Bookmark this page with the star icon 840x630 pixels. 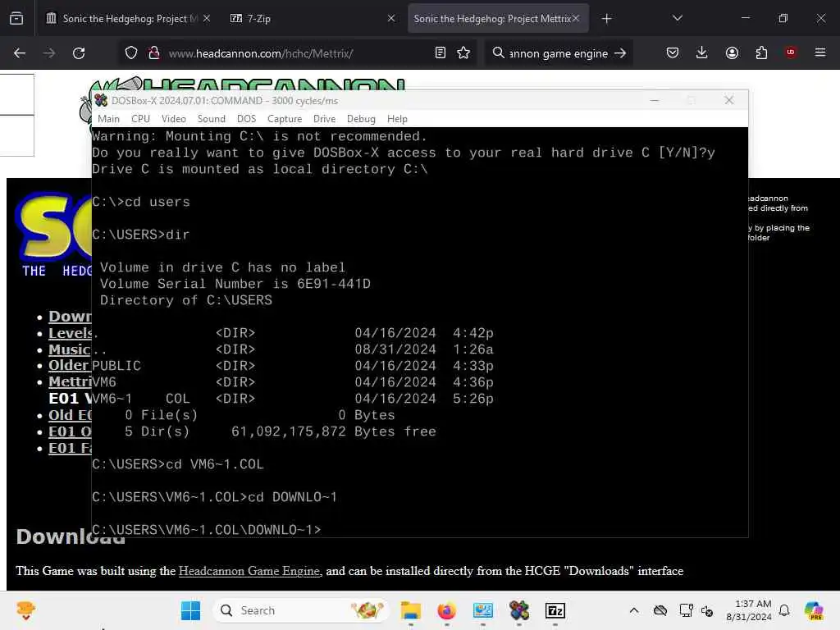click(x=463, y=52)
